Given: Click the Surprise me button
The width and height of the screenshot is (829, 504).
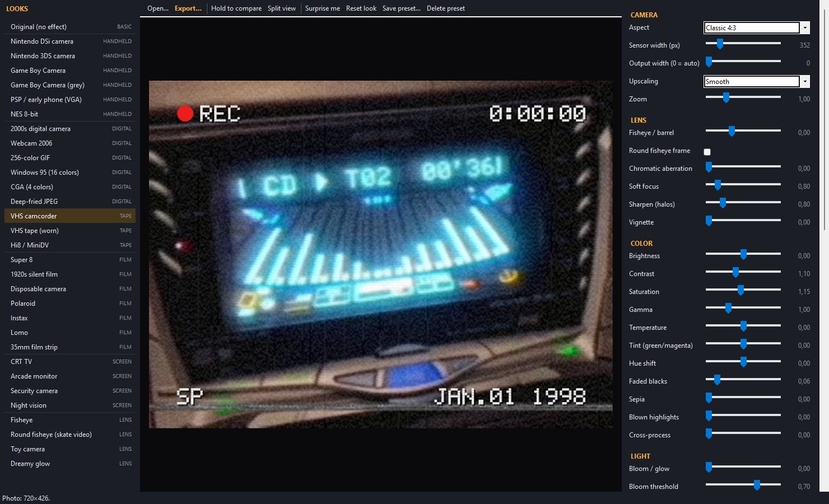Looking at the screenshot, I should click(x=323, y=8).
